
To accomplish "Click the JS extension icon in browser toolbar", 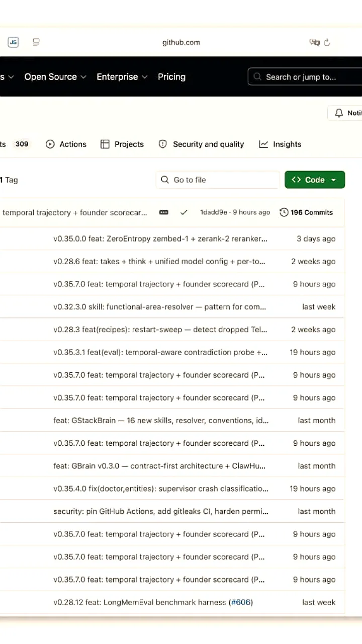I will [x=13, y=42].
